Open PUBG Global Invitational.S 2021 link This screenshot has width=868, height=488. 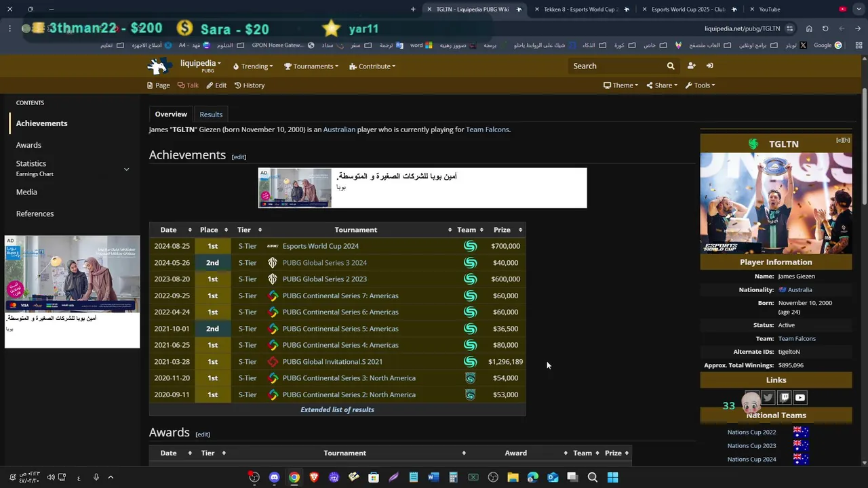pos(332,361)
